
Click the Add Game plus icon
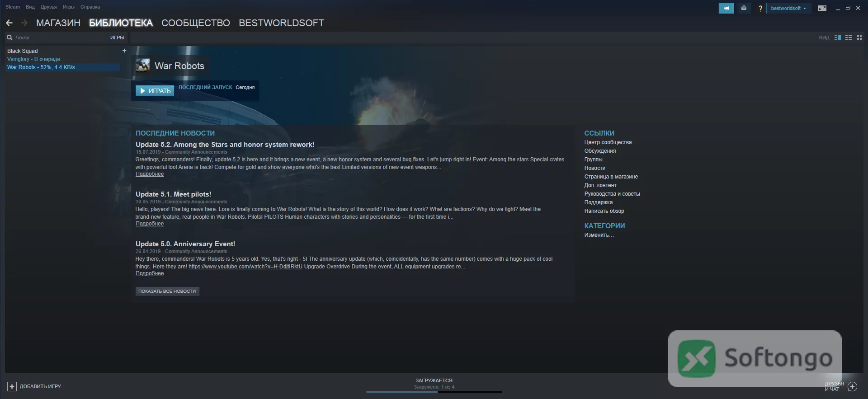(x=12, y=386)
